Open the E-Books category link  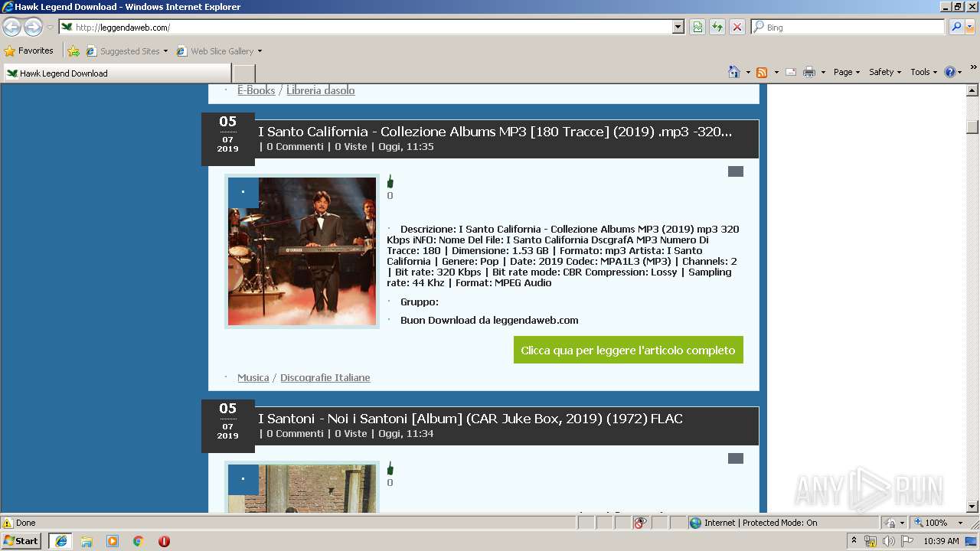[x=256, y=90]
